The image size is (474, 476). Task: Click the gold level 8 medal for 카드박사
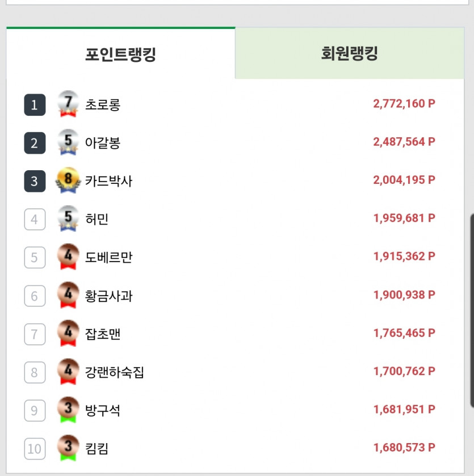click(x=68, y=181)
